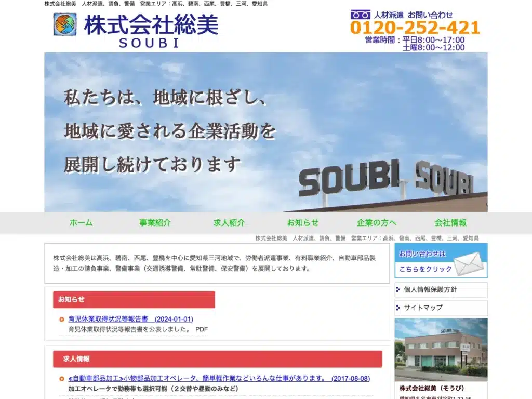Open the 事業紹介 menu item
This screenshot has height=399, width=532.
(x=155, y=222)
